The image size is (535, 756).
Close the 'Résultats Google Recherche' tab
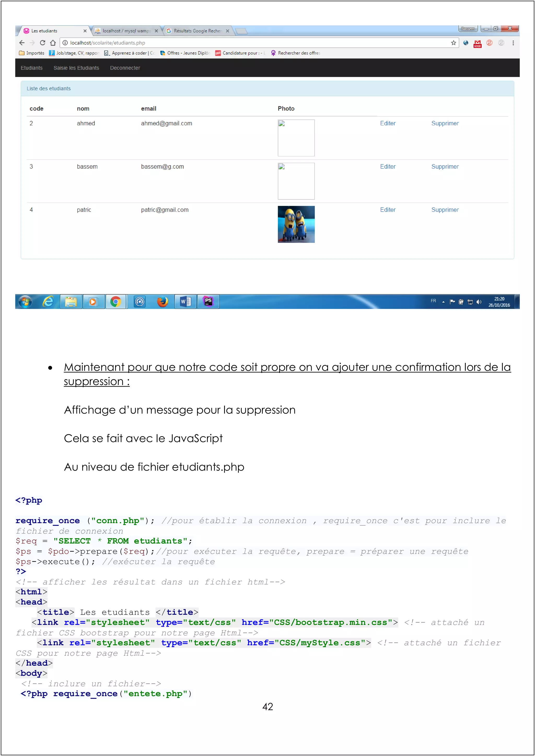pyautogui.click(x=227, y=31)
